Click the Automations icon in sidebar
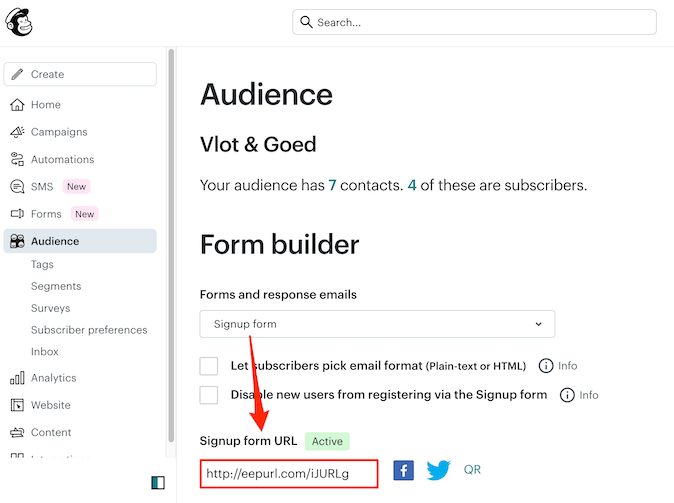This screenshot has width=674, height=503. [17, 159]
